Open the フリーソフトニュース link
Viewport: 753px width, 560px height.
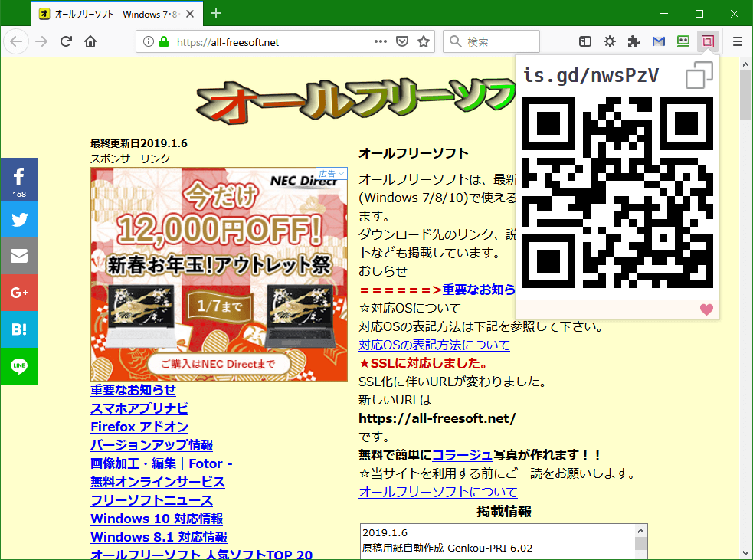pos(152,500)
